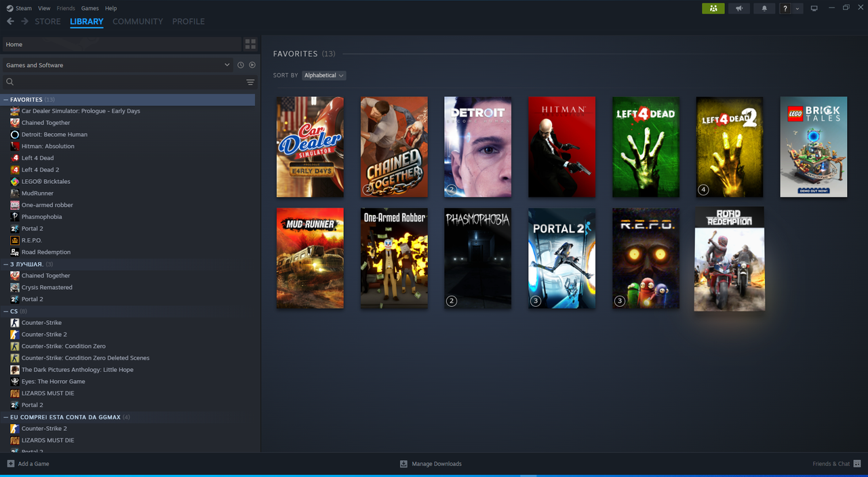This screenshot has height=477, width=868.
Task: Click the Eyes: The Horror Game icon
Action: tap(15, 381)
